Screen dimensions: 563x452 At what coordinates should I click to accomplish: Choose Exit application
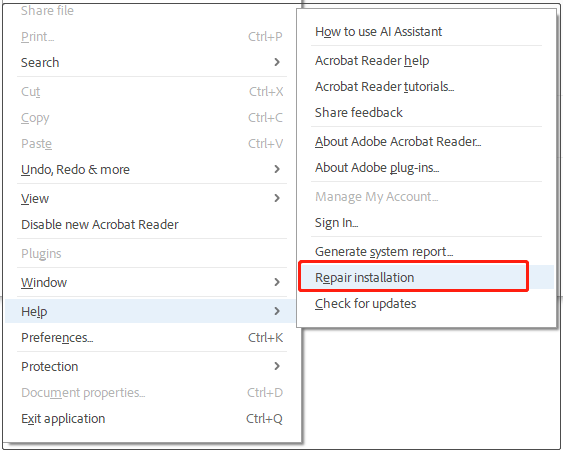[x=152, y=419]
